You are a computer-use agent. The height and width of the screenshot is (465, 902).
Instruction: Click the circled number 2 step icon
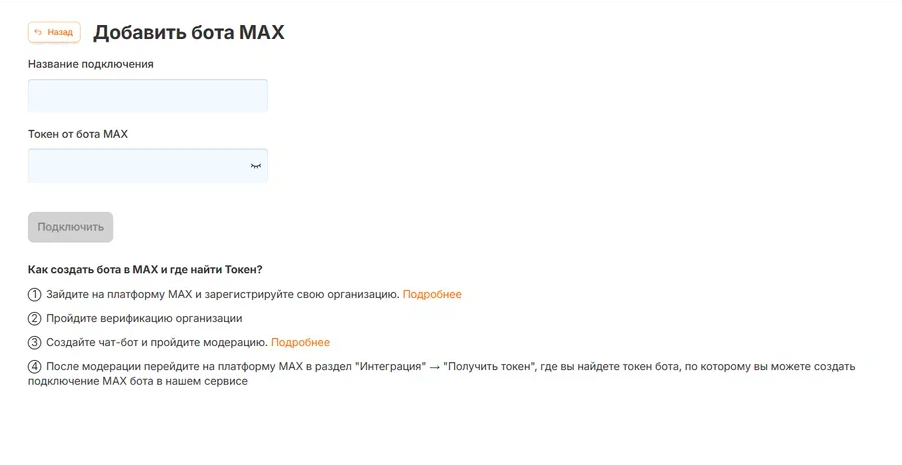coord(35,318)
